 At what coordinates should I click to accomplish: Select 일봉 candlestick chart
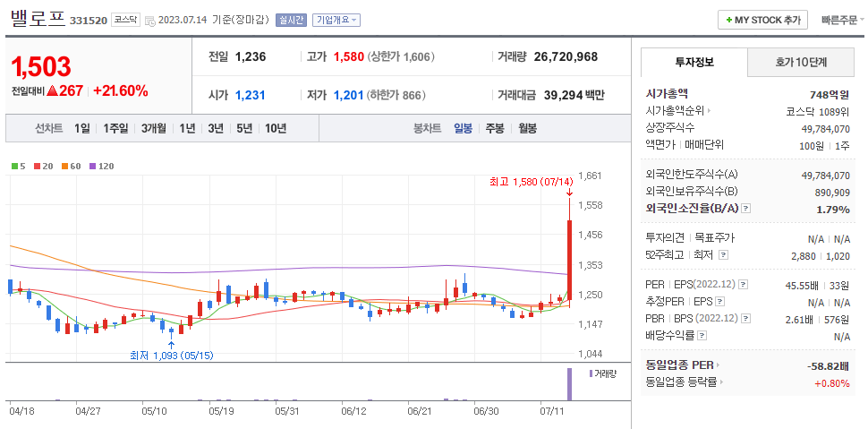tap(463, 129)
